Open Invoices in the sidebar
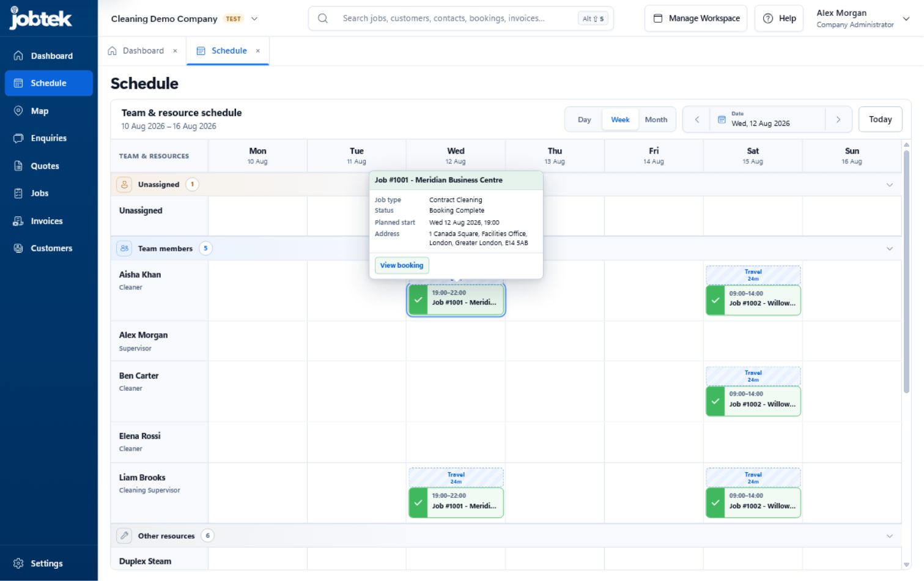This screenshot has width=924, height=581. 49,221
